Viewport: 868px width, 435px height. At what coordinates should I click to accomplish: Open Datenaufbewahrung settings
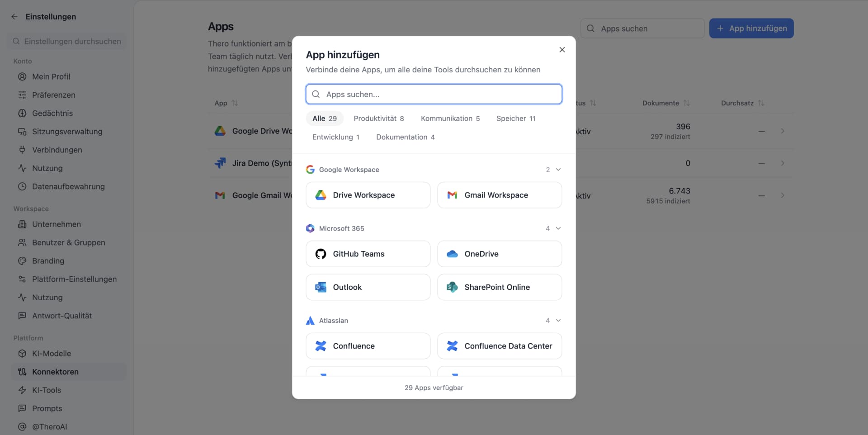(x=68, y=186)
